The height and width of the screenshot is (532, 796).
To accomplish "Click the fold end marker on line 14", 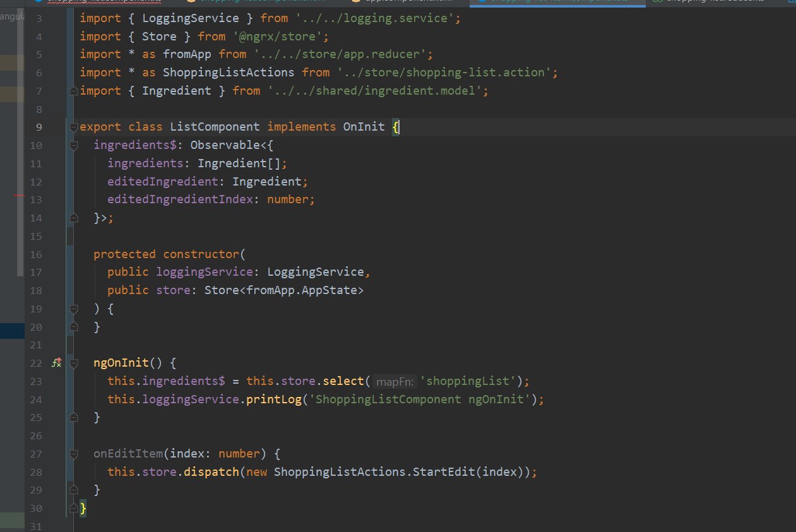I will 74,218.
